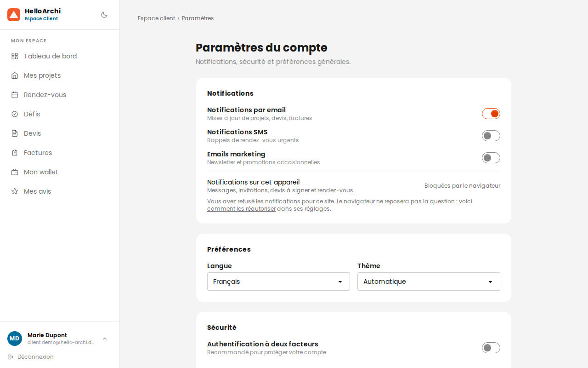588x368 pixels.
Task: Click 'Bloquées par le navigateur' status text
Action: (x=462, y=186)
